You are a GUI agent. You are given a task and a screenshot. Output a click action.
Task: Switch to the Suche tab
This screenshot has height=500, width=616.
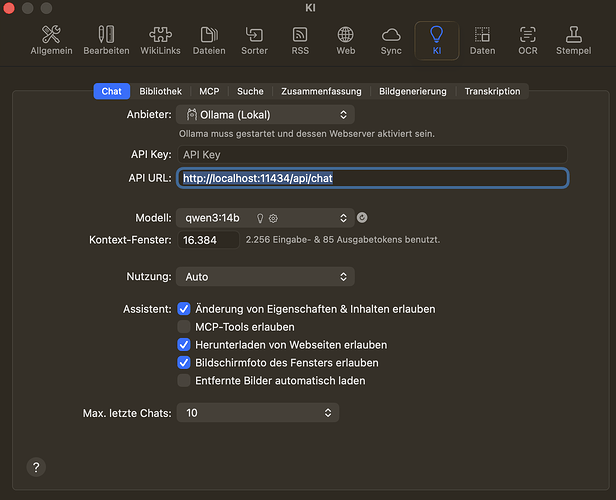point(250,91)
